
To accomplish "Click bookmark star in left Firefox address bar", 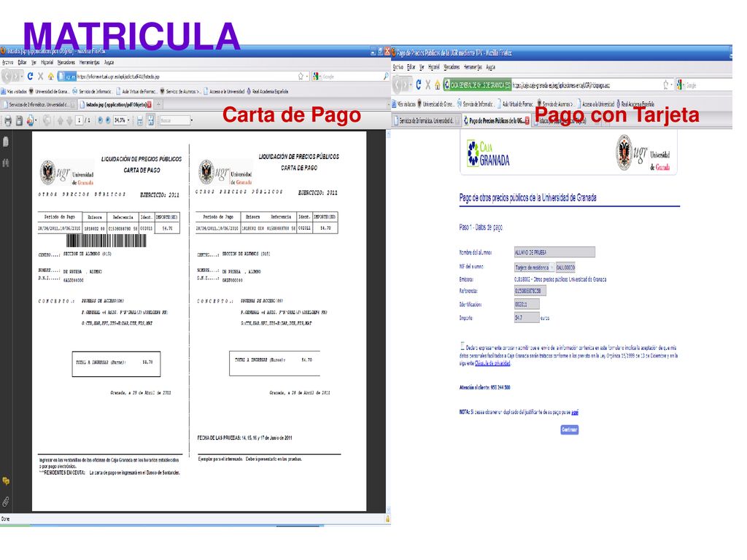I will click(x=301, y=76).
